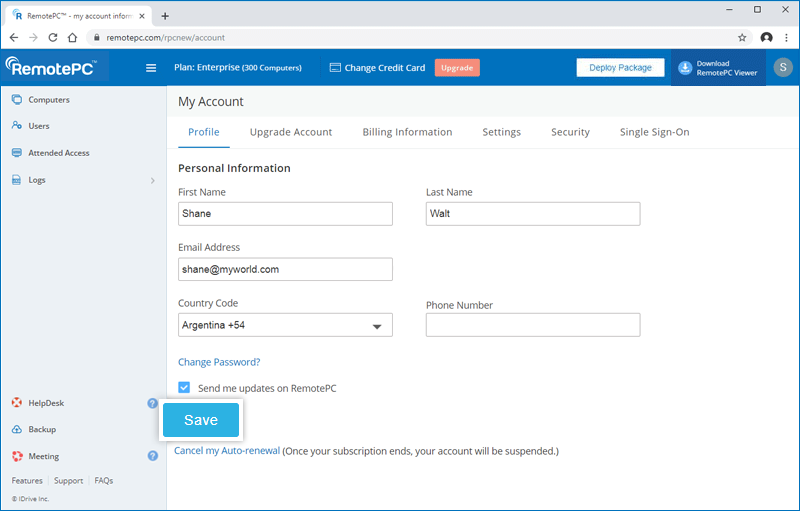Click Cancel my Auto-renewal link
Image resolution: width=800 pixels, height=511 pixels.
point(227,451)
